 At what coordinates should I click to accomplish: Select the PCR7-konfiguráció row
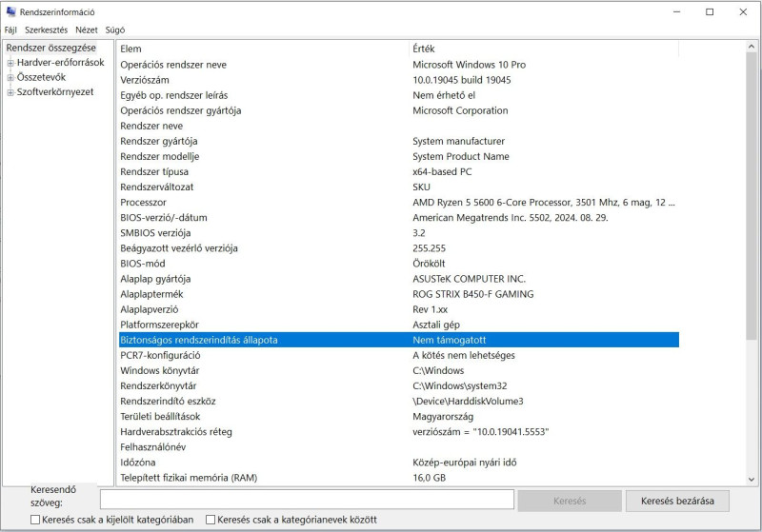[398, 355]
